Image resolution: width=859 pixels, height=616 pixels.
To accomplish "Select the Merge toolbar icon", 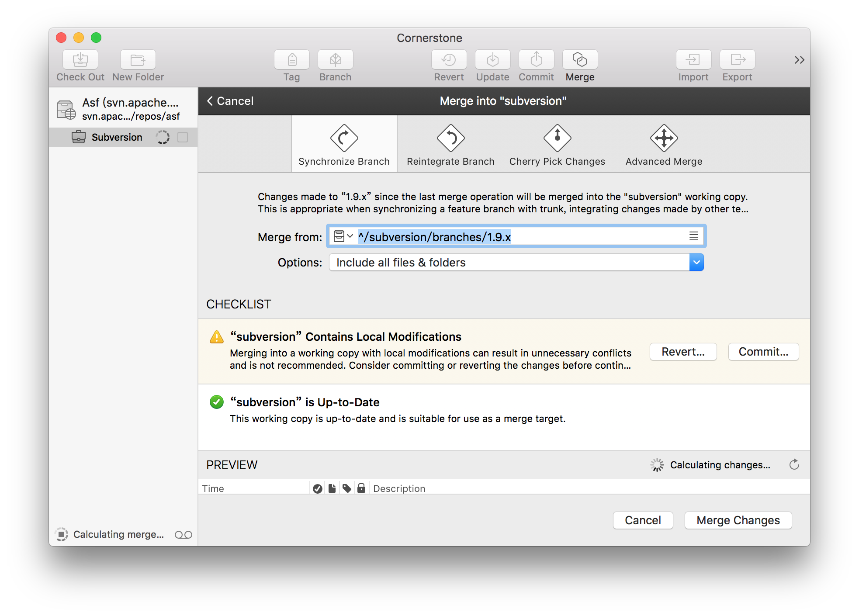I will coord(580,60).
